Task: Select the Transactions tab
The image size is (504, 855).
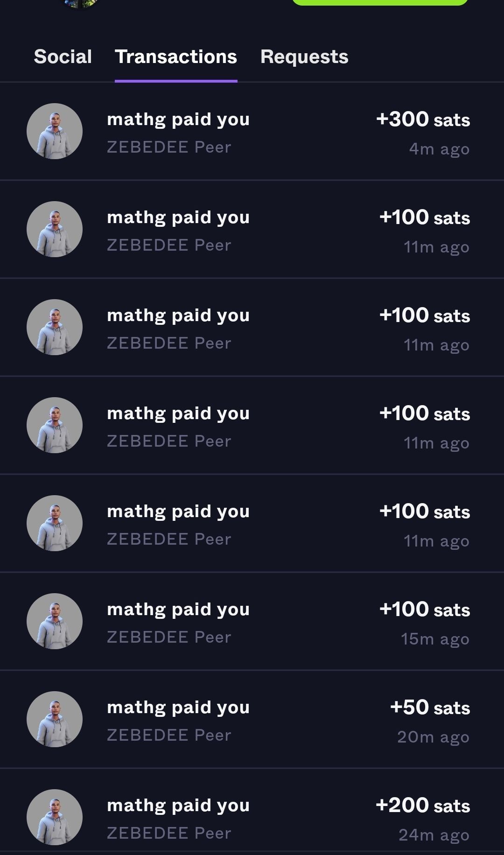Action: pos(176,57)
